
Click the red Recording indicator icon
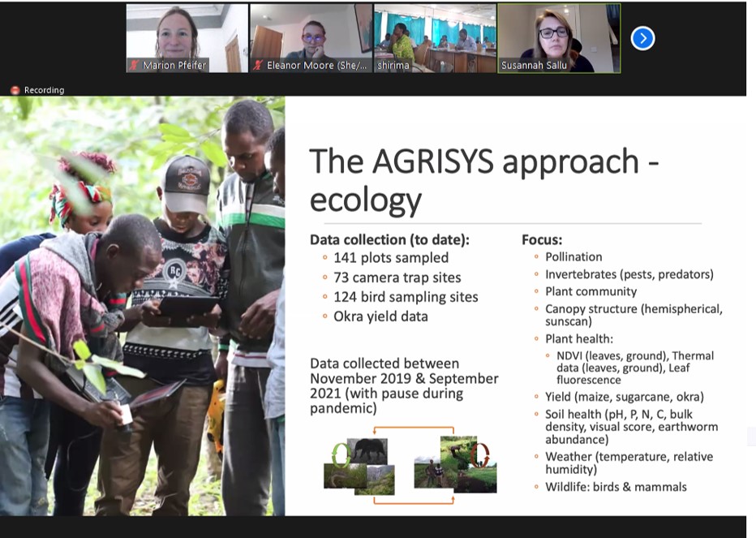[15, 90]
